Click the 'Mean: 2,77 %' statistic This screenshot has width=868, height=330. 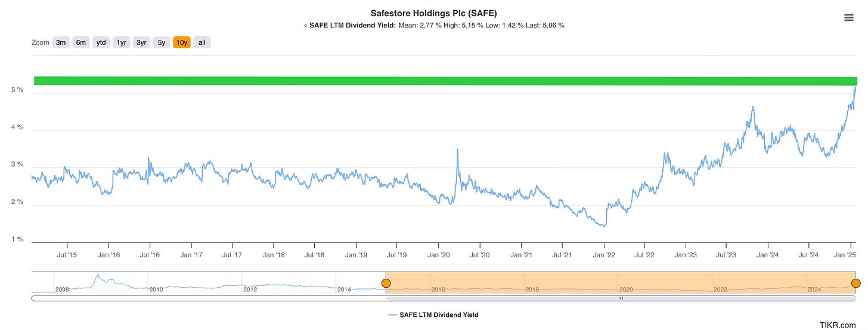[x=418, y=25]
